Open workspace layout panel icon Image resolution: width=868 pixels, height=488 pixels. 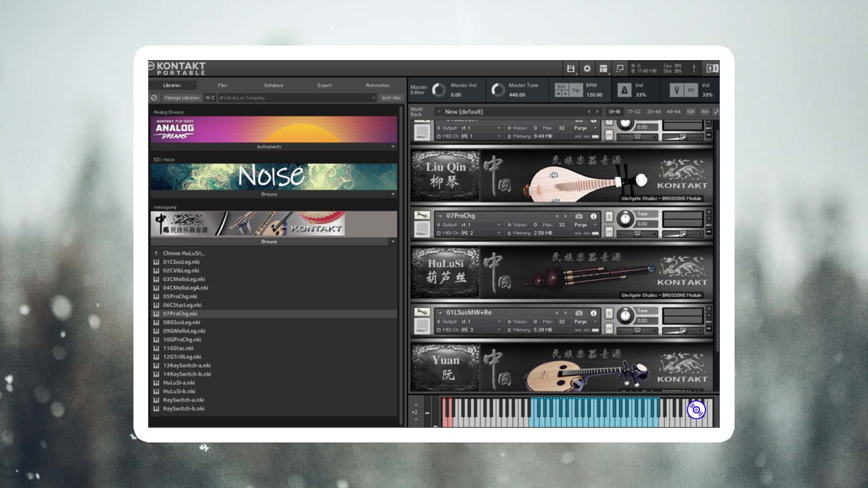coord(603,68)
